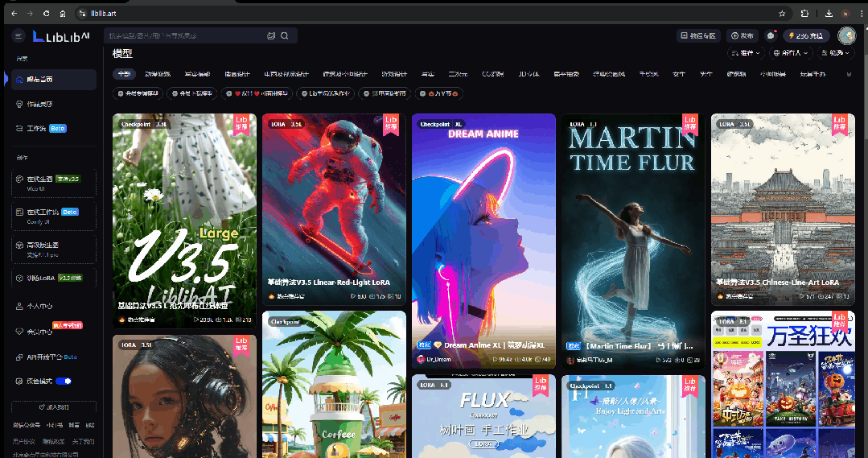The image size is (868, 458).
Task: Click the palette icon on online generation
Action: pyautogui.click(x=19, y=179)
